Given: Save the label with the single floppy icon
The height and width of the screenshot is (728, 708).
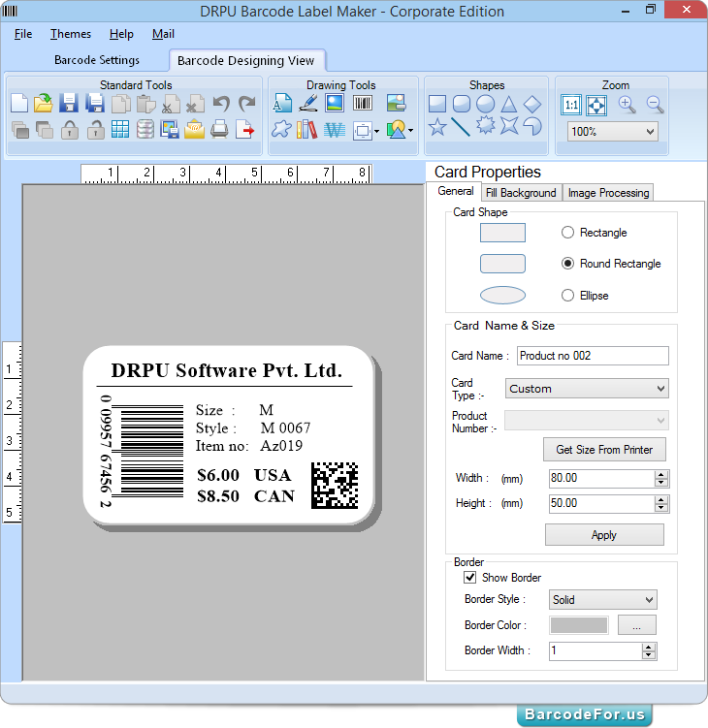Looking at the screenshot, I should tap(69, 103).
